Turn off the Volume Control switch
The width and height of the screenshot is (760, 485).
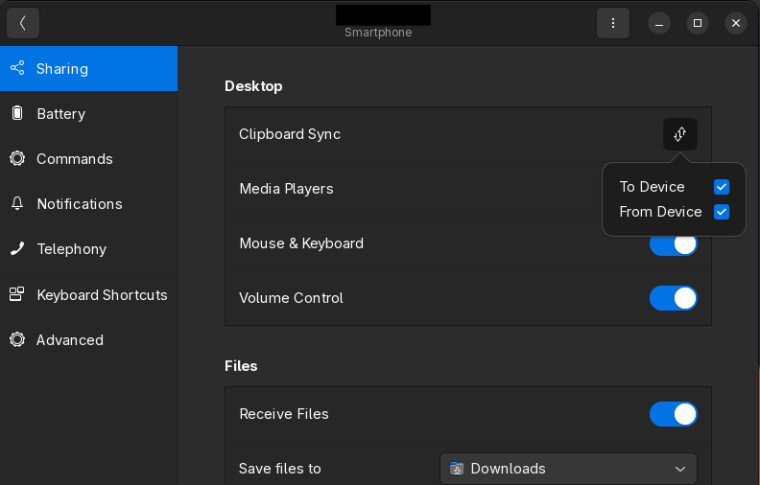pyautogui.click(x=673, y=298)
